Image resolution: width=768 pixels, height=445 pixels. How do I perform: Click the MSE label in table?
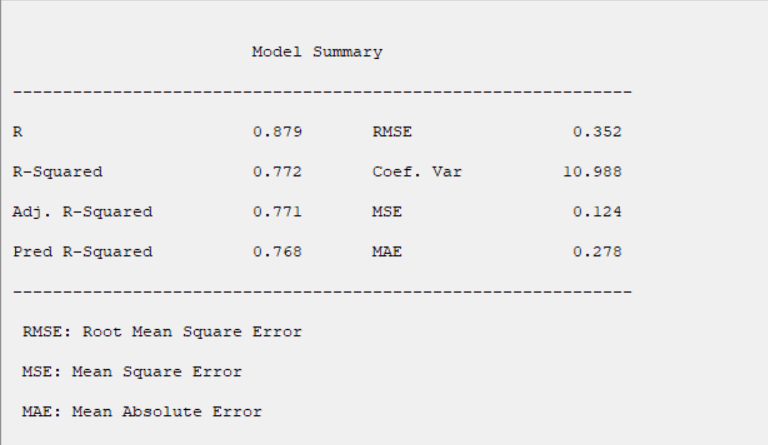point(387,212)
